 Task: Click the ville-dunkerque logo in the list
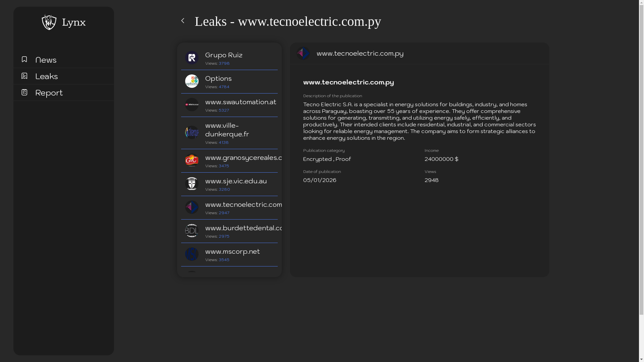[192, 132]
